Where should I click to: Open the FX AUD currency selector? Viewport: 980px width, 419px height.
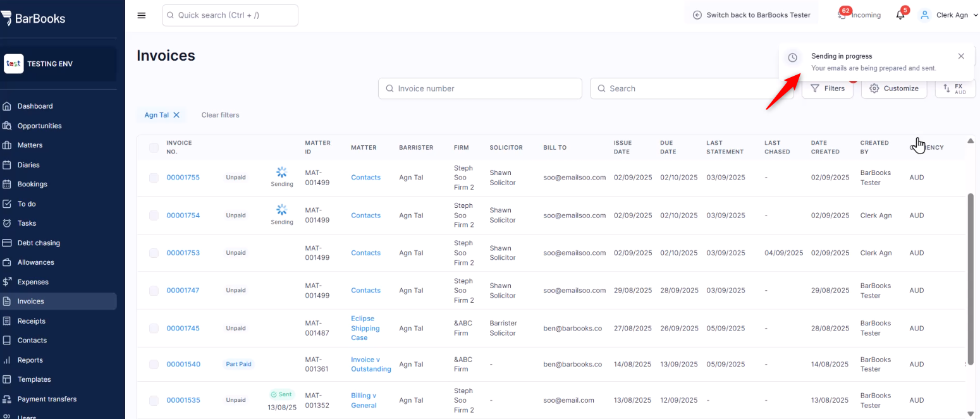pyautogui.click(x=955, y=88)
